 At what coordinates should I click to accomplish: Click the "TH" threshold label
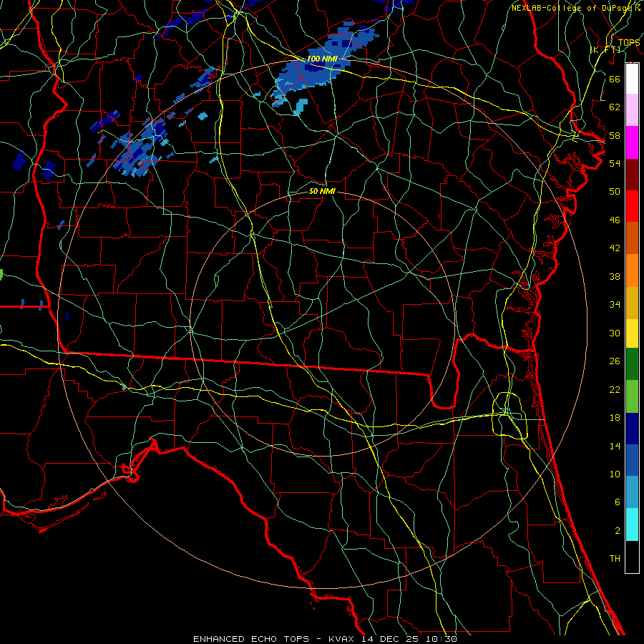tap(615, 559)
